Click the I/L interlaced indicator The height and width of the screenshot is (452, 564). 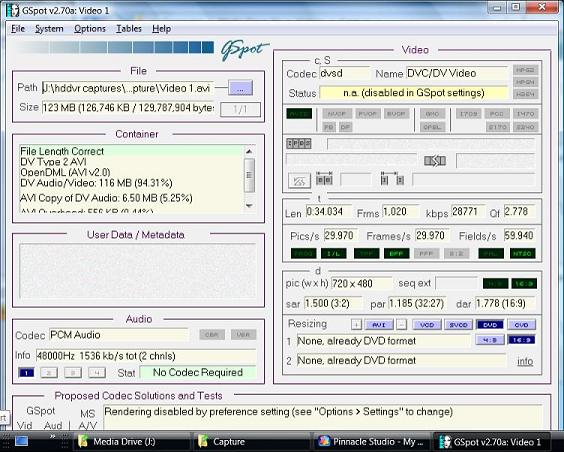point(334,254)
